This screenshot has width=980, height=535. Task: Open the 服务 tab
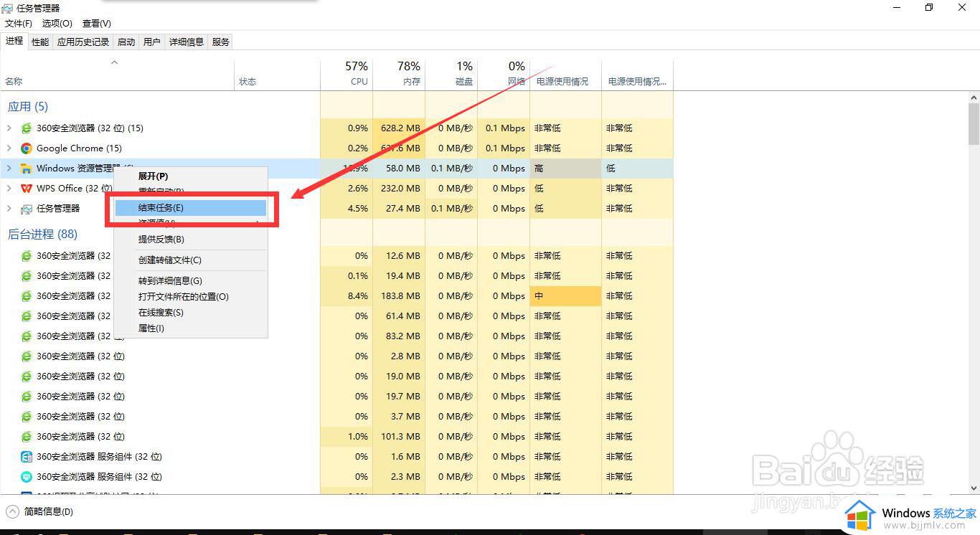[221, 42]
